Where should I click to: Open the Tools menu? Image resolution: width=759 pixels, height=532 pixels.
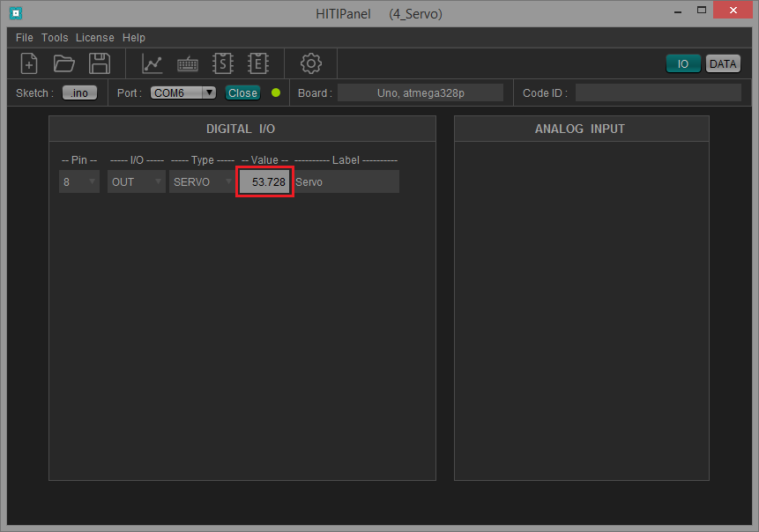coord(55,38)
